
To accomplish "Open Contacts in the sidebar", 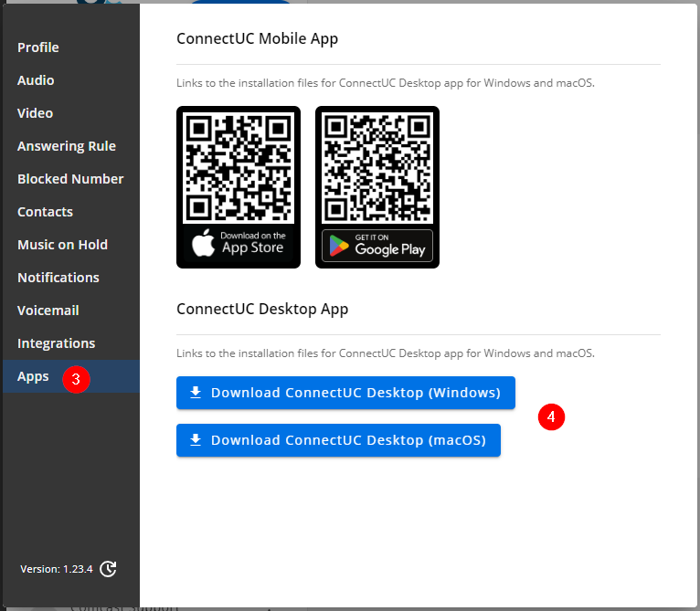I will (x=45, y=212).
